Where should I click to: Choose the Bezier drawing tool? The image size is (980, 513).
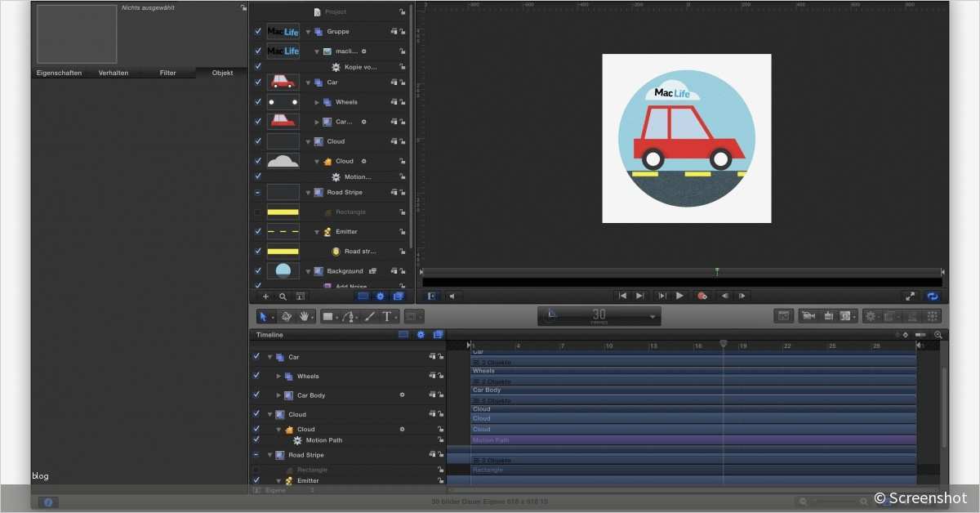348,316
